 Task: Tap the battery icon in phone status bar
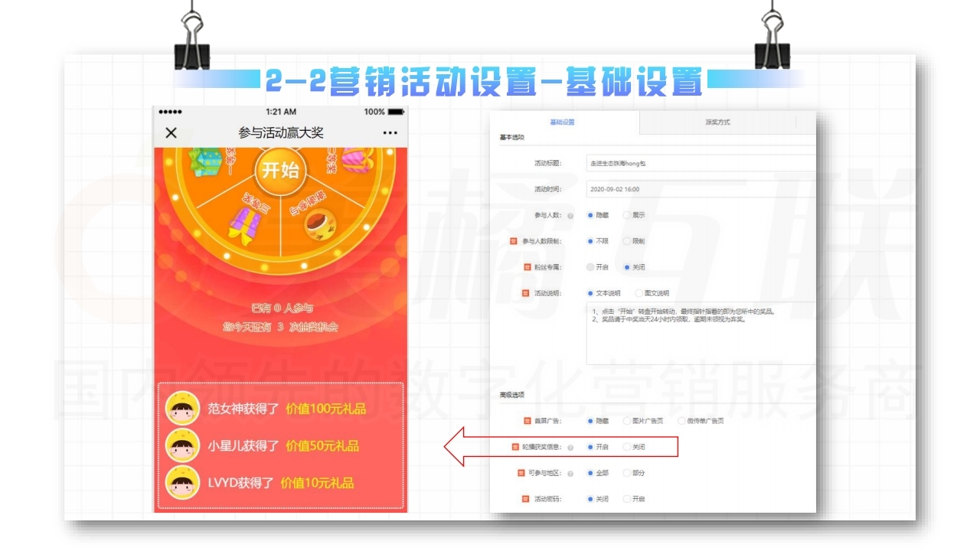(395, 112)
